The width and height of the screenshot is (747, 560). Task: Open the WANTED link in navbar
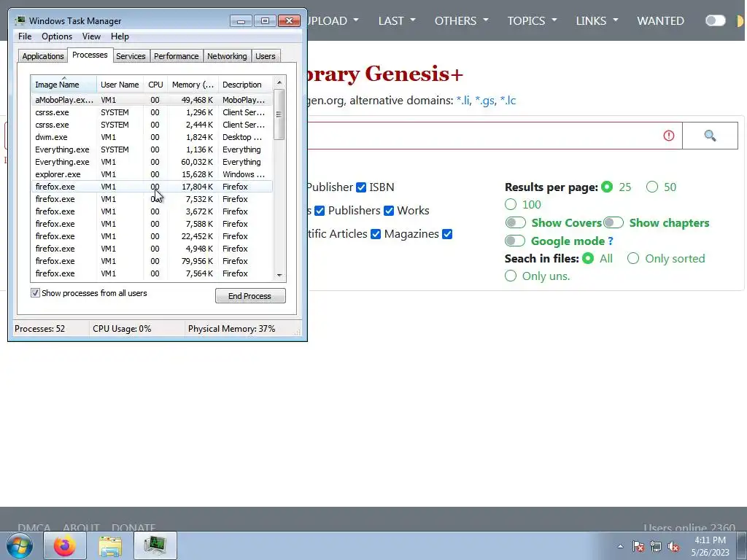click(660, 20)
